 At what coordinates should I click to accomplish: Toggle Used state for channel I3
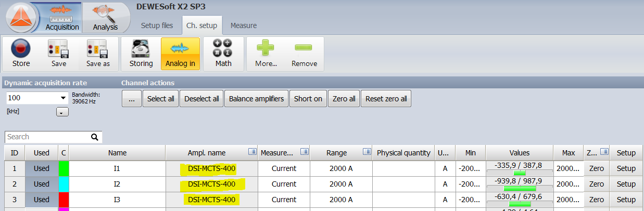tap(41, 200)
